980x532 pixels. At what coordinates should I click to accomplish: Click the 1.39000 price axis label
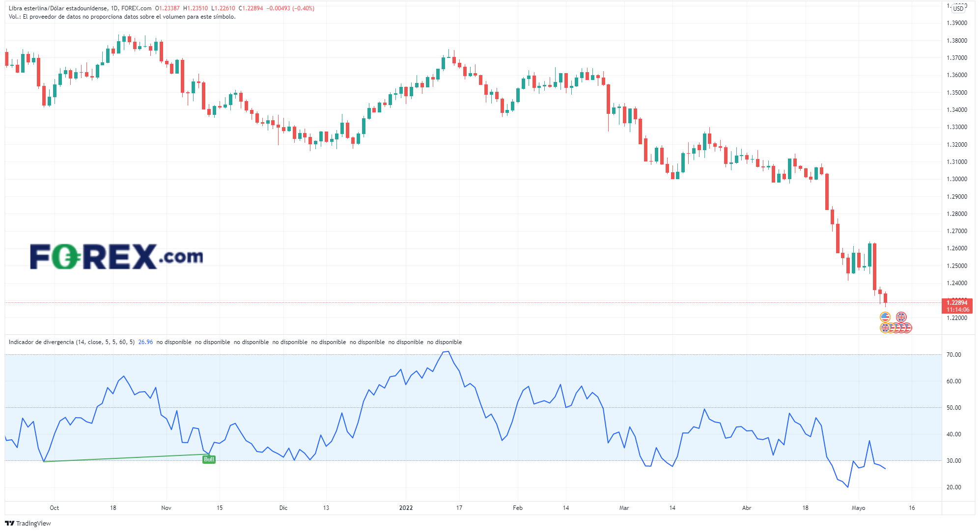(x=957, y=23)
